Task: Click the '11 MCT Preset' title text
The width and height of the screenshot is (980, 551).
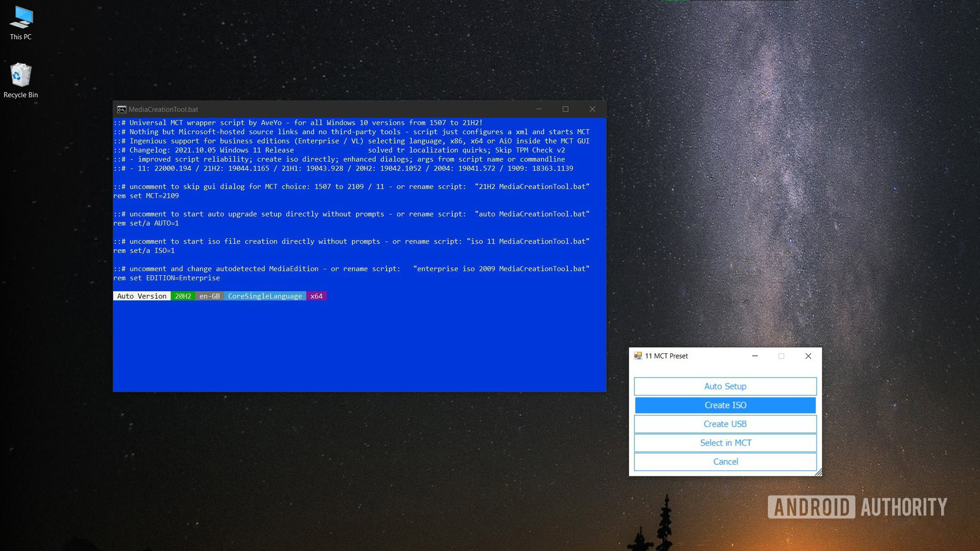Action: click(666, 356)
